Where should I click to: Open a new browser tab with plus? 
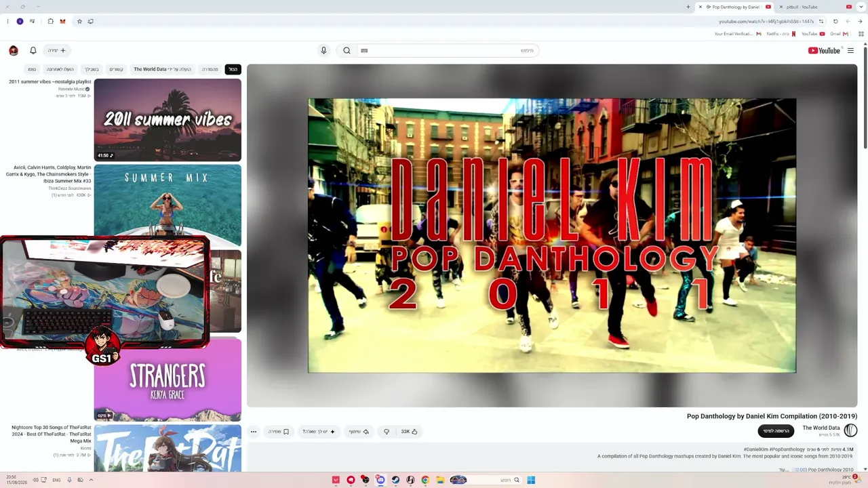[688, 7]
